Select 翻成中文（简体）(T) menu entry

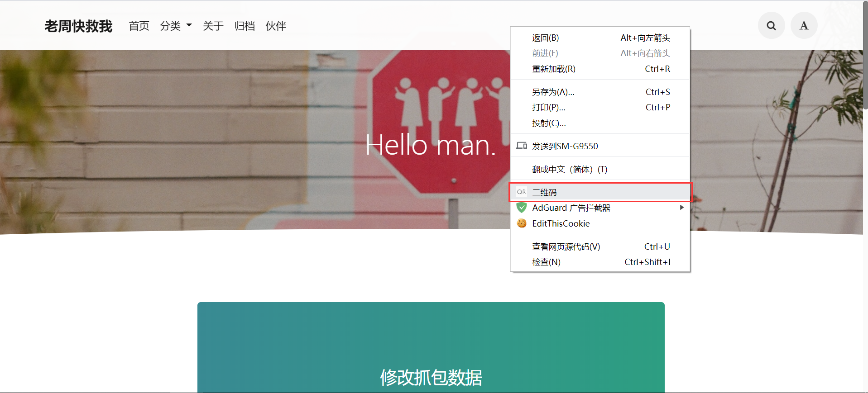click(600, 170)
